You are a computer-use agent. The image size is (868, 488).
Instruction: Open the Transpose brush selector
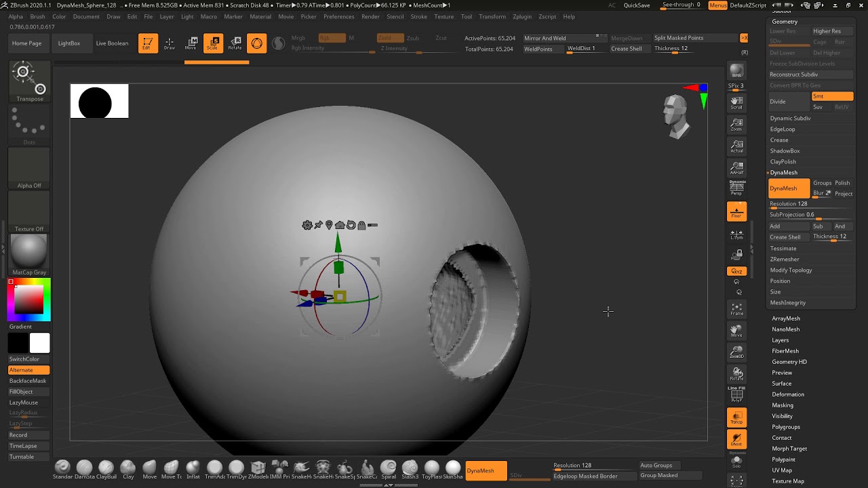click(29, 81)
